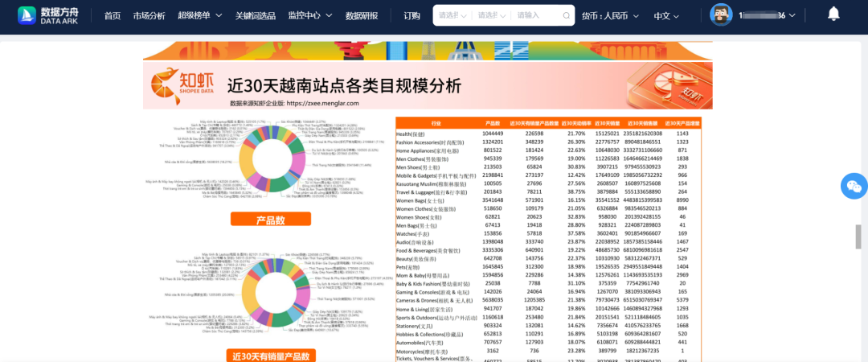The width and height of the screenshot is (868, 362).
Task: Open 数据研报 page
Action: 362,15
